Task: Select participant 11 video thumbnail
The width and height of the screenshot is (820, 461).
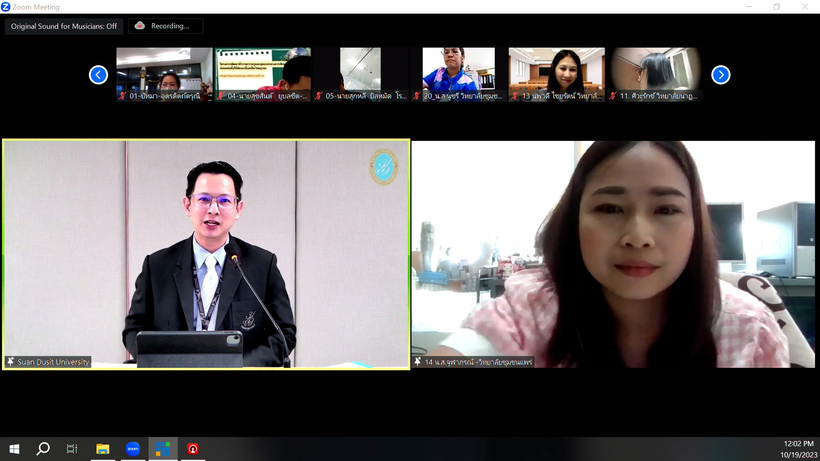Action: 655,72
